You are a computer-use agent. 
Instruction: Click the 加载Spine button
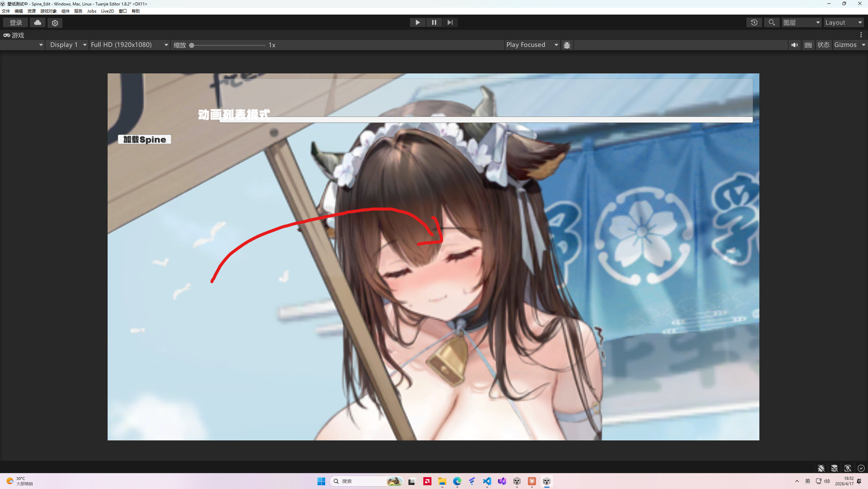[x=145, y=139]
